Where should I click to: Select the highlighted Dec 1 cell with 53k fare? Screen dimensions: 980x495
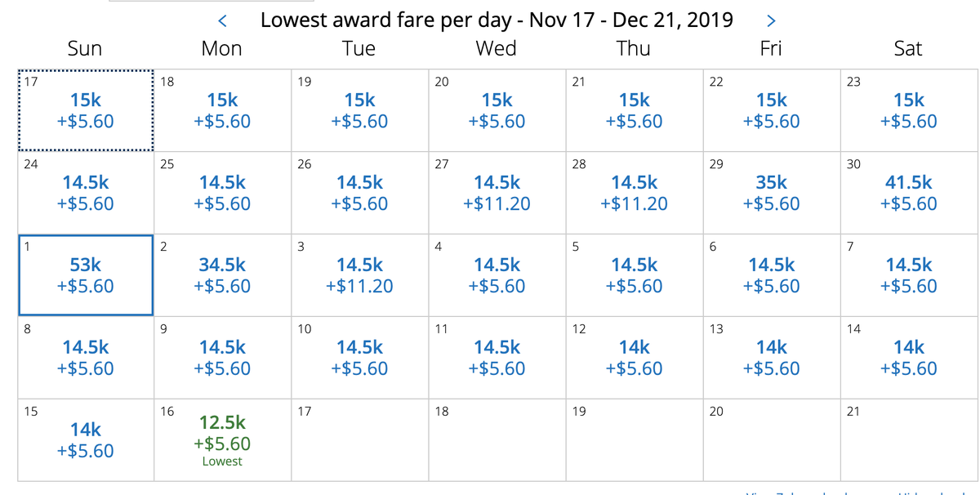(85, 274)
